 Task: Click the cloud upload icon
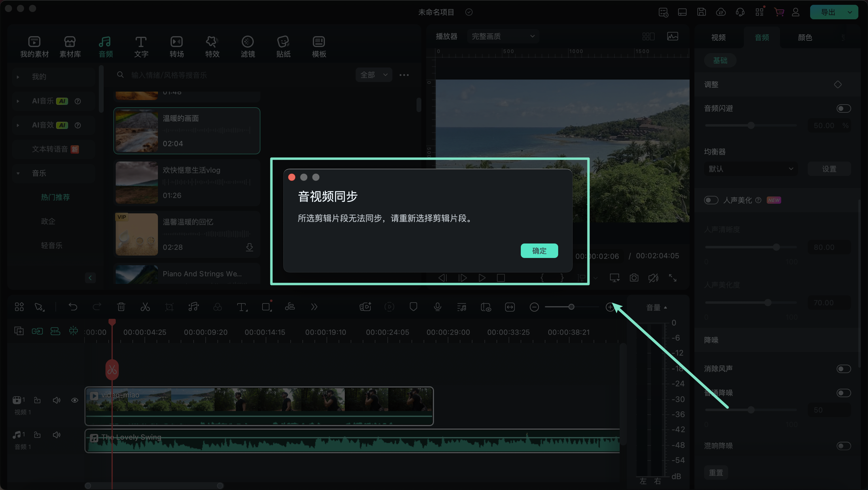pyautogui.click(x=721, y=12)
